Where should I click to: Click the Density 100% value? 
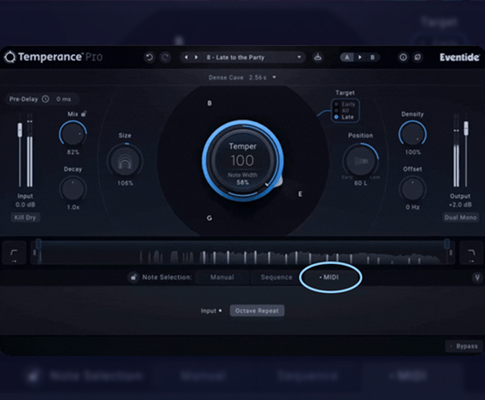click(x=413, y=152)
